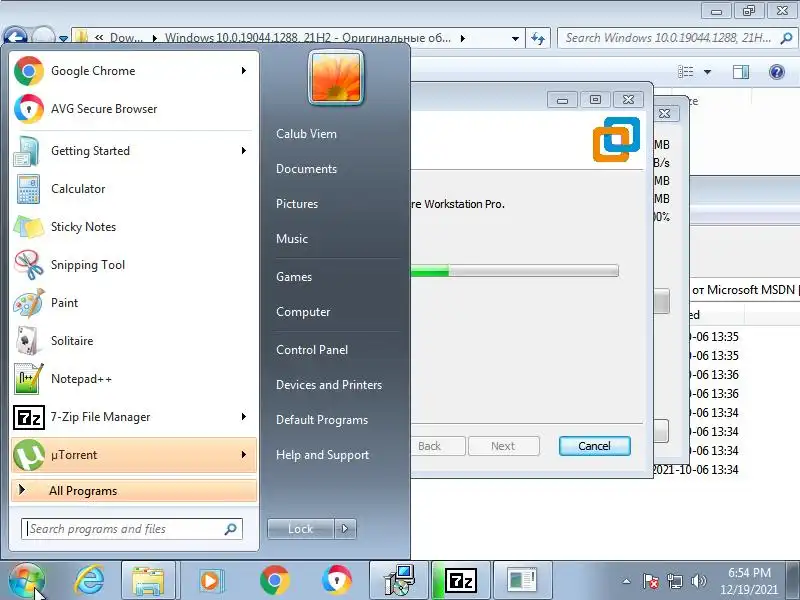Open the Explorer address bar history dropdown

[515, 38]
